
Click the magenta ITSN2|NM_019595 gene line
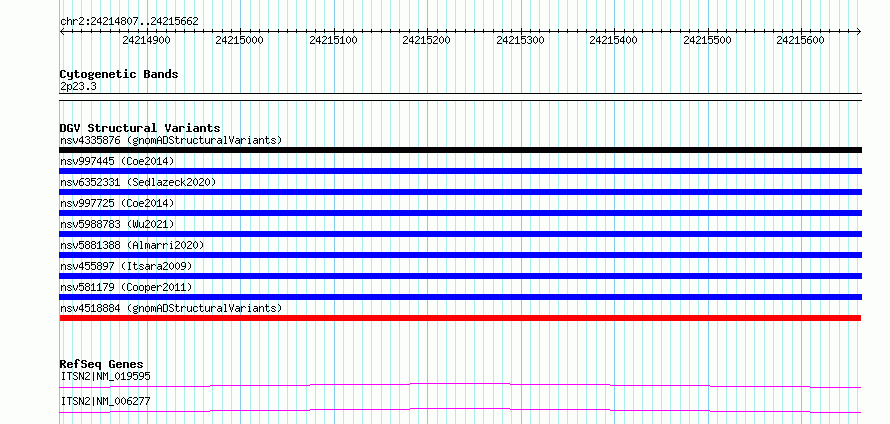[460, 384]
